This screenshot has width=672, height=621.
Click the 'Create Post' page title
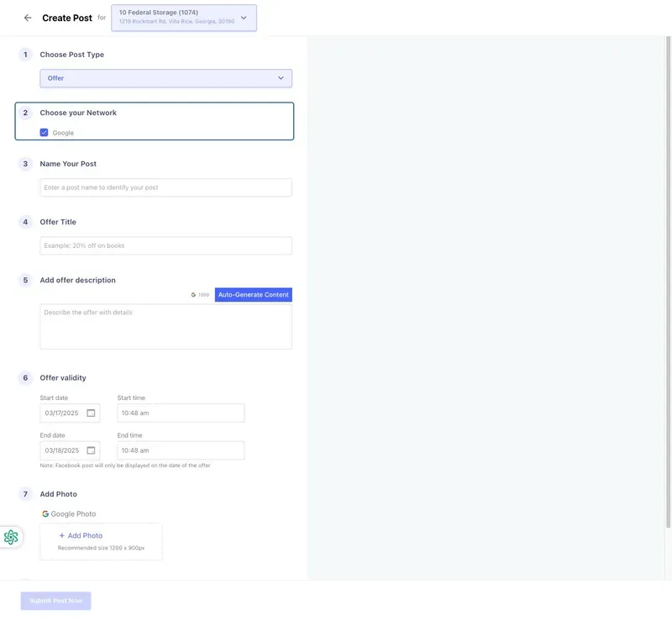[67, 18]
